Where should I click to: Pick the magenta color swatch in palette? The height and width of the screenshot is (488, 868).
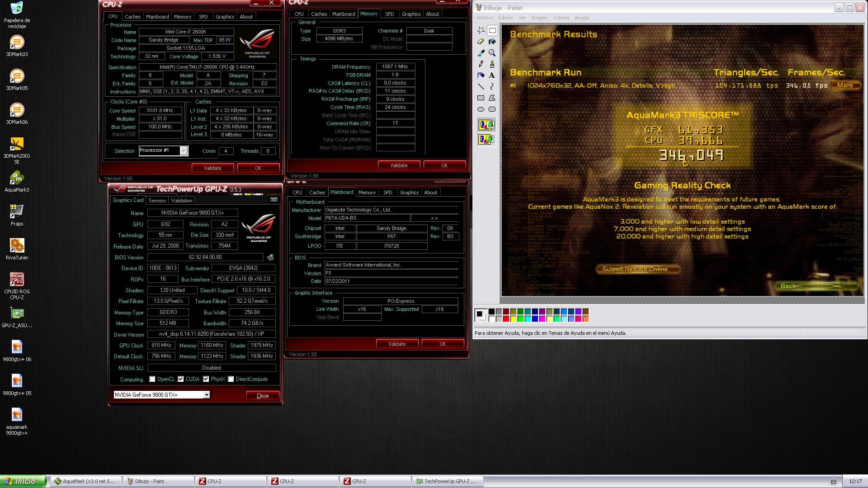[x=542, y=319]
